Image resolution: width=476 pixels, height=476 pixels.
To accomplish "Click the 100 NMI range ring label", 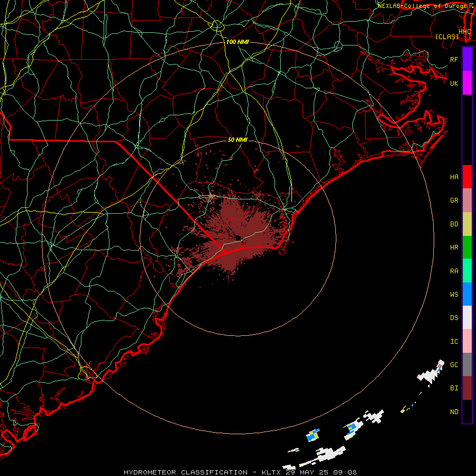I will [237, 42].
